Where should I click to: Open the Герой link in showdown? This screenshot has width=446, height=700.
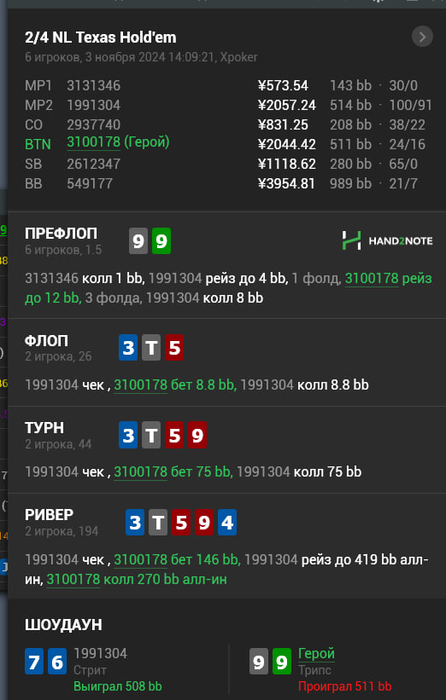coord(316,654)
